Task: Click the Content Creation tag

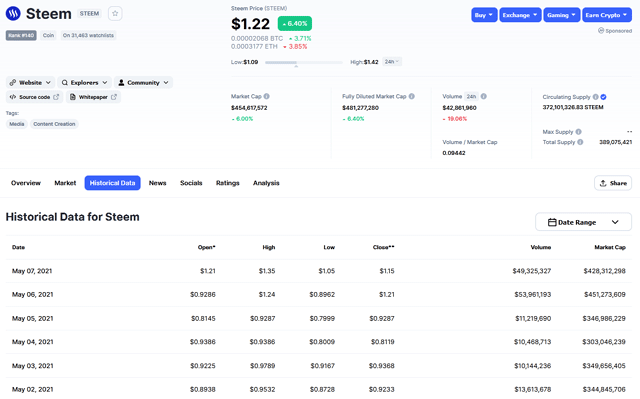Action: (x=54, y=124)
